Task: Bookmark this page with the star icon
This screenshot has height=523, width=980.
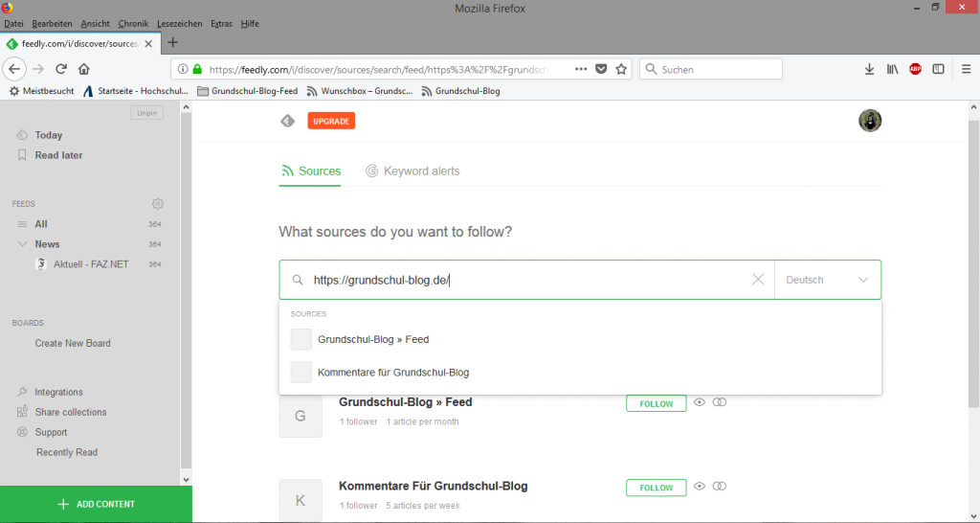Action: [620, 69]
